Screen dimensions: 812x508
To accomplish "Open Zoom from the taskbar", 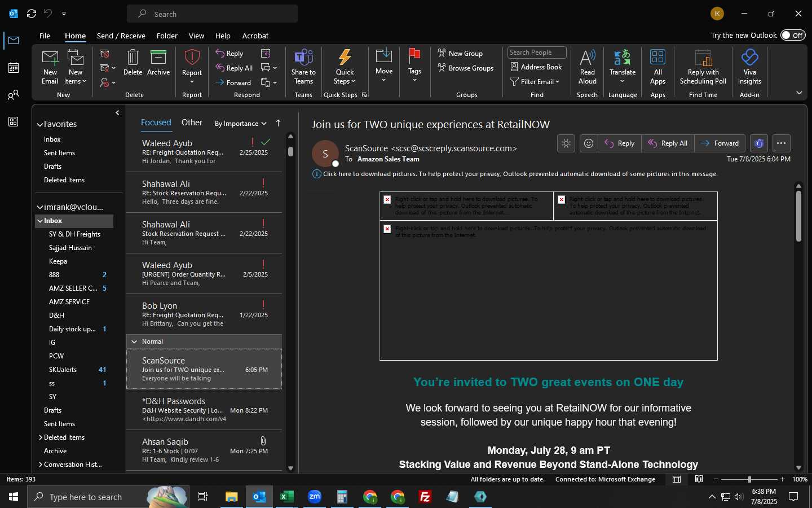I will (314, 497).
